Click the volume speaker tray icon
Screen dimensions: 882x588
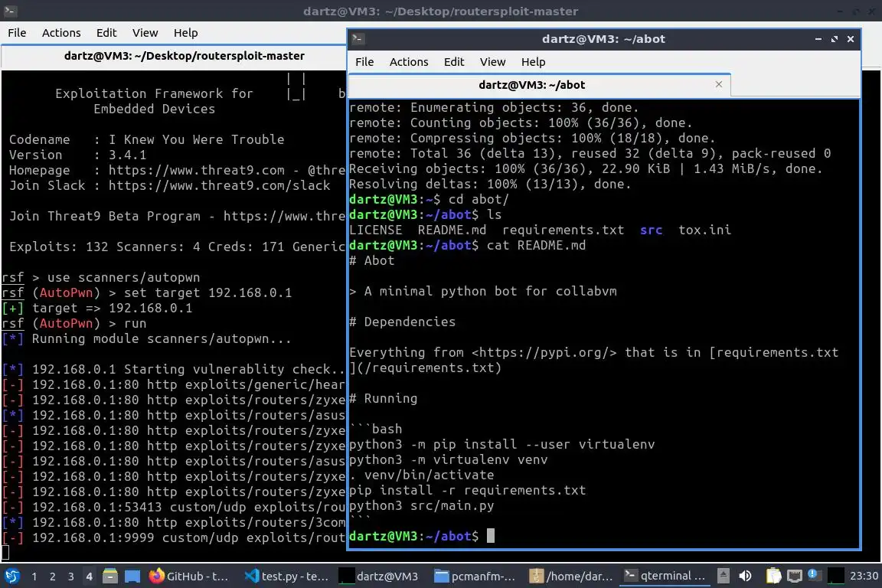745,577
